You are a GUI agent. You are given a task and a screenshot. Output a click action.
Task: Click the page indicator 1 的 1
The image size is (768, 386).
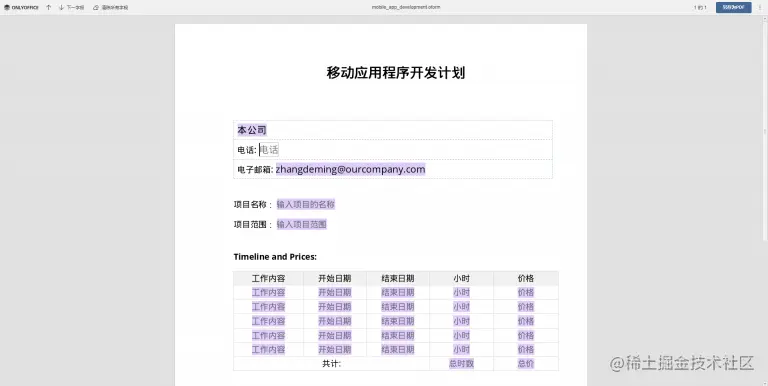(x=700, y=7)
